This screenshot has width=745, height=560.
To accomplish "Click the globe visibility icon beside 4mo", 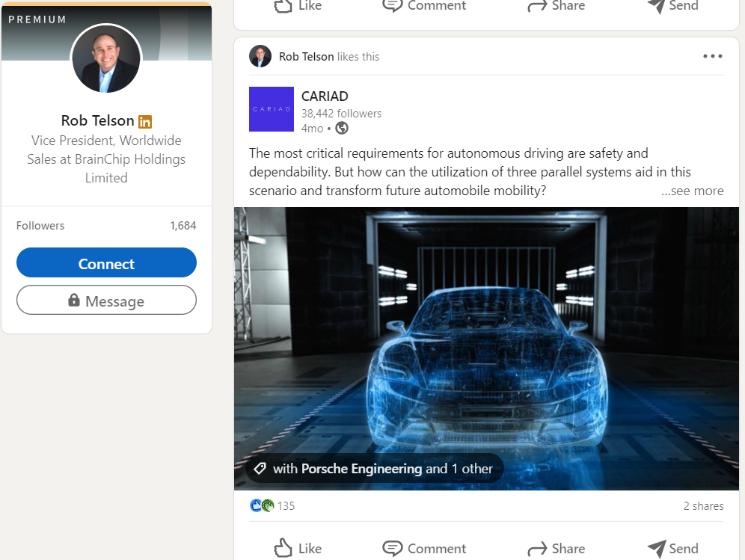I will pyautogui.click(x=342, y=129).
